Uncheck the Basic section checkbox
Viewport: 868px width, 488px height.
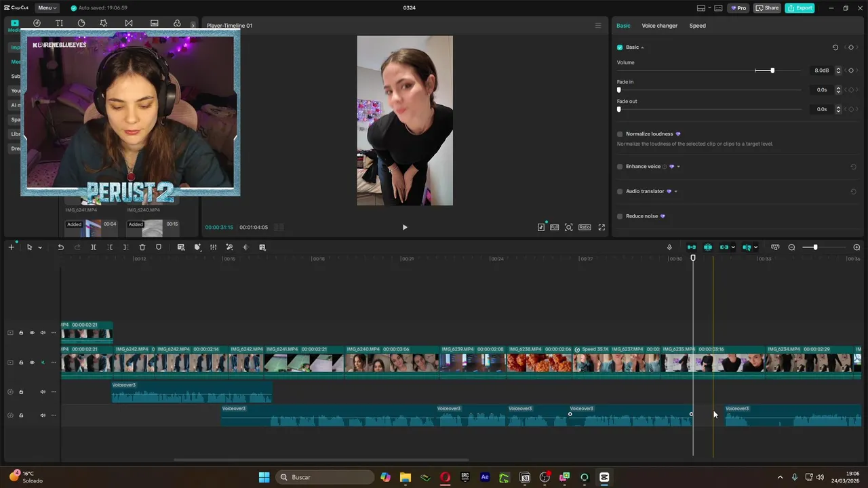pyautogui.click(x=620, y=47)
